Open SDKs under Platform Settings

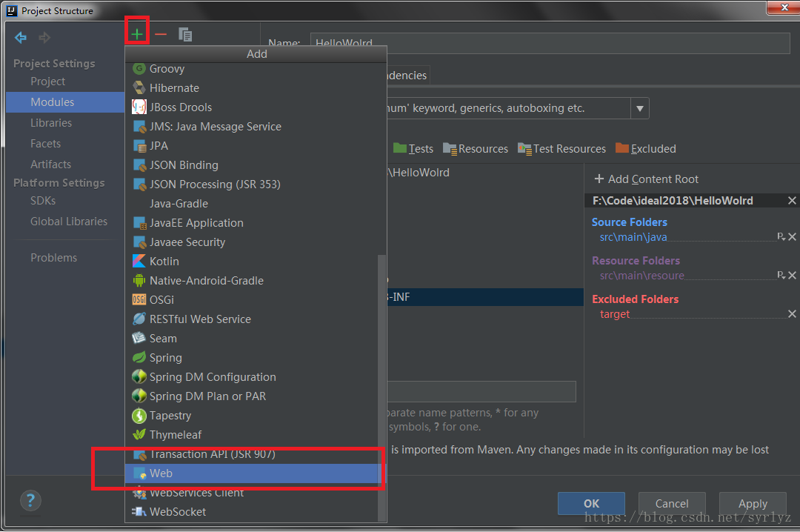pyautogui.click(x=43, y=201)
